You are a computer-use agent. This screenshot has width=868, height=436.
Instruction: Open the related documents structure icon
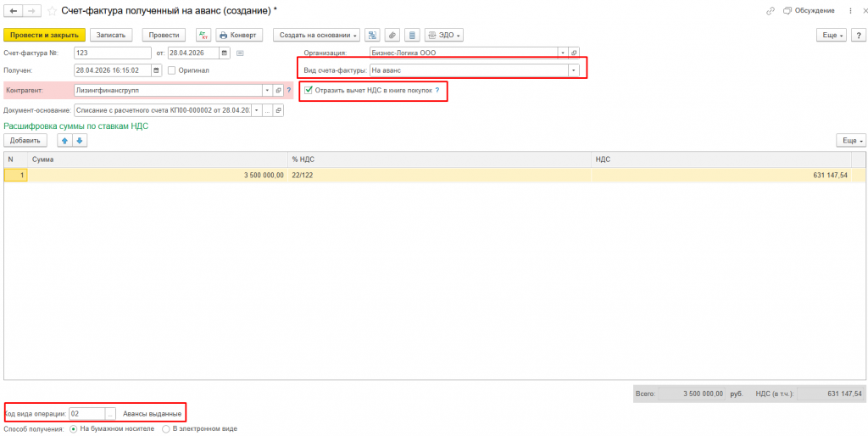coord(373,35)
